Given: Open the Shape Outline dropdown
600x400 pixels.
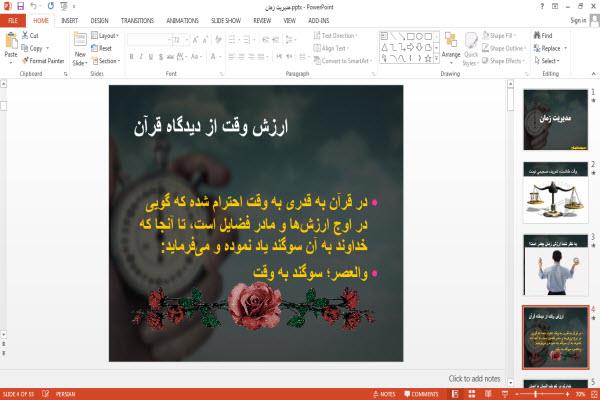Looking at the screenshot, I should tap(504, 48).
